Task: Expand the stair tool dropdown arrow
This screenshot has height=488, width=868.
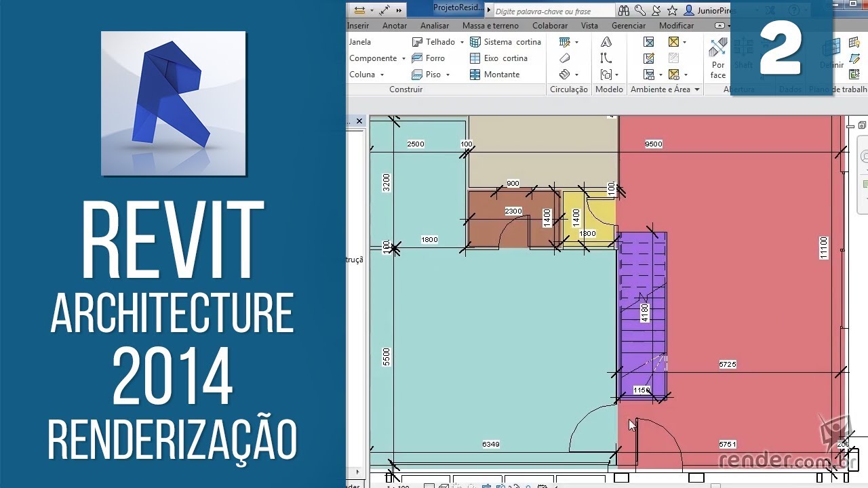Action: coord(576,75)
